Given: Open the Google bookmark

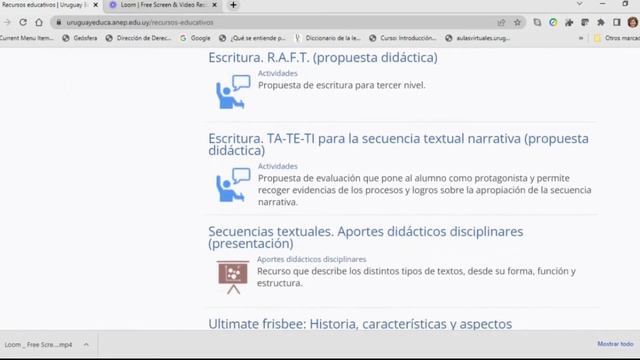Looking at the screenshot, I should 196,38.
